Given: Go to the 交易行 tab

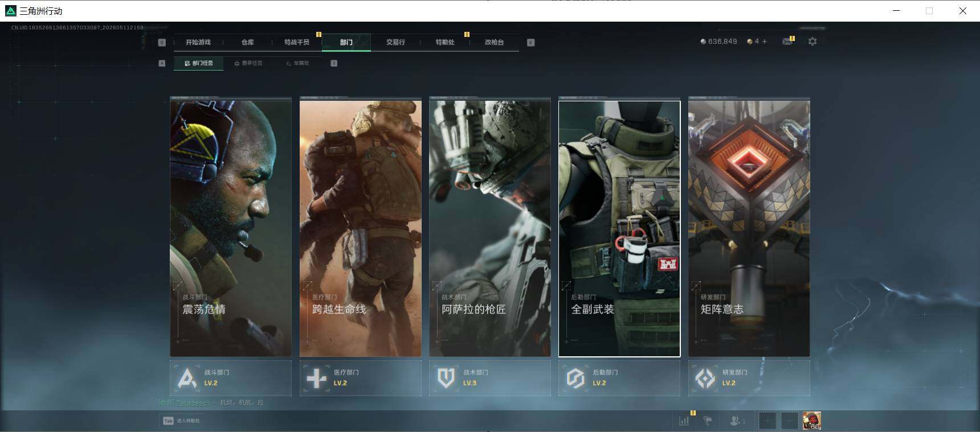Looking at the screenshot, I should click(x=395, y=42).
